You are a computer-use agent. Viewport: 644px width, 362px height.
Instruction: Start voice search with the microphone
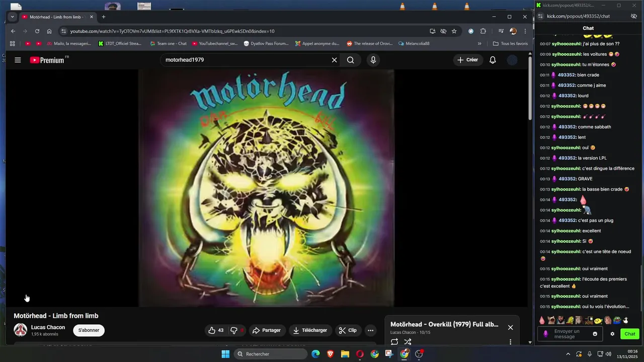373,60
